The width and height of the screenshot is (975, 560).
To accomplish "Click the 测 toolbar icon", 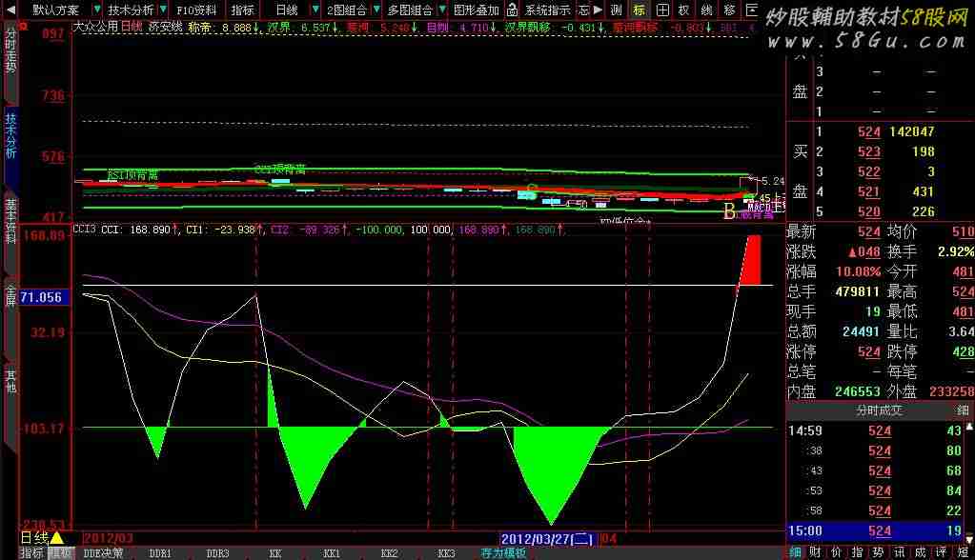I will tap(616, 10).
